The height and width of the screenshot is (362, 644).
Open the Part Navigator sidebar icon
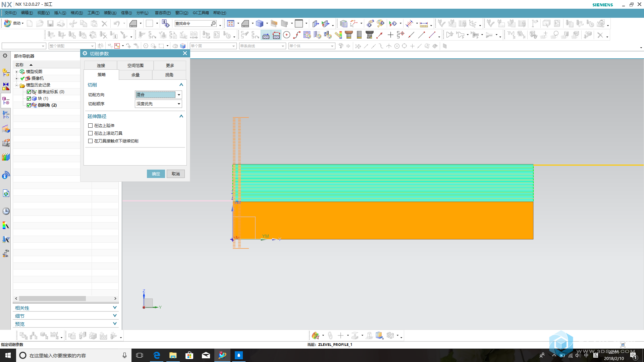[6, 101]
